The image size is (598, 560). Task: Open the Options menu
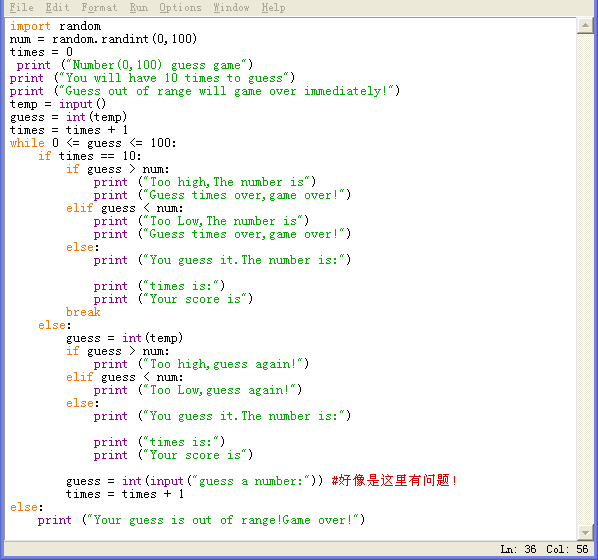click(180, 7)
